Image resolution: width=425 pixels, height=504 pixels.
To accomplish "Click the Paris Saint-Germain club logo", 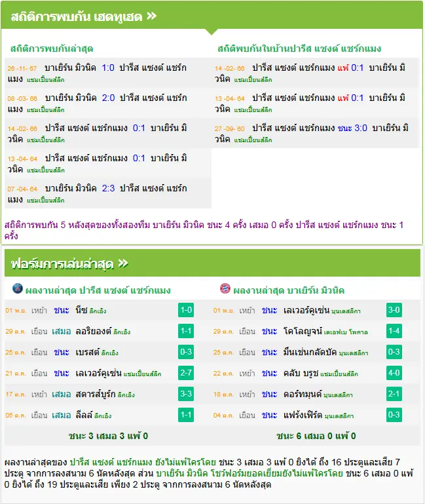I will point(17,288).
